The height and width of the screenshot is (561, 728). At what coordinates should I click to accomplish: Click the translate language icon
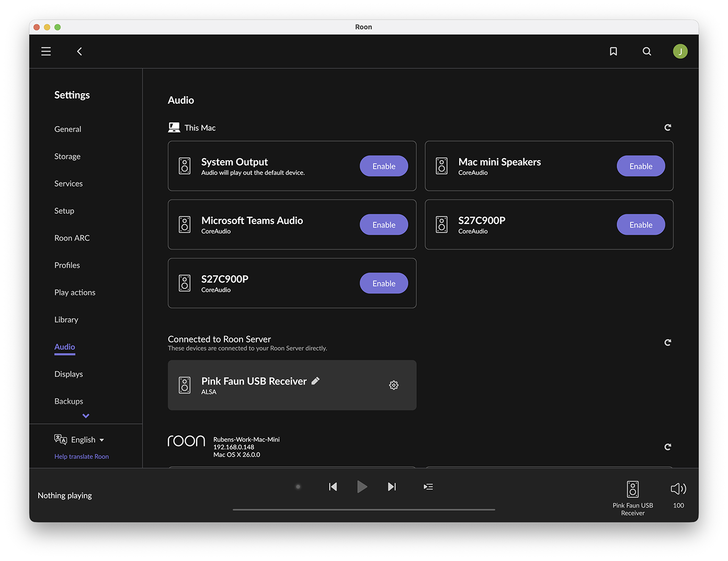(x=61, y=439)
